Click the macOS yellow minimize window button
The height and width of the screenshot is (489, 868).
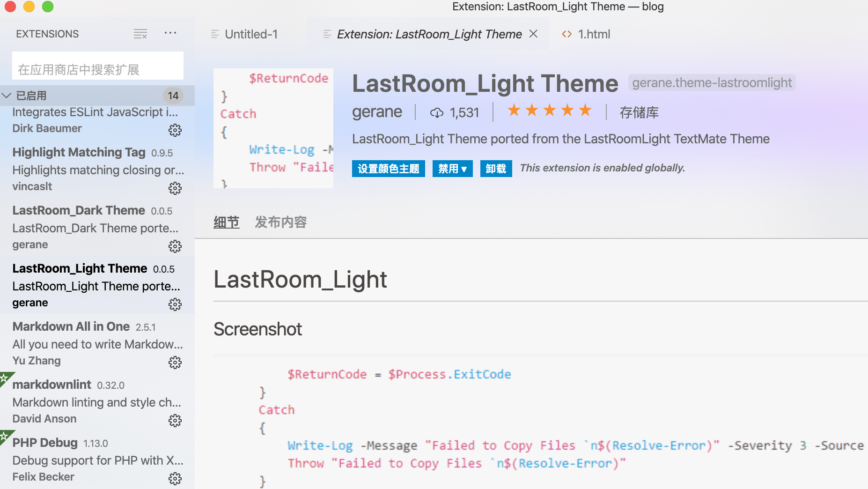pos(29,7)
